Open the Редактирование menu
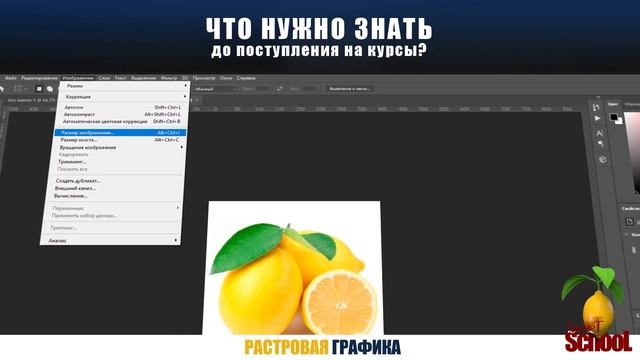 click(39, 78)
